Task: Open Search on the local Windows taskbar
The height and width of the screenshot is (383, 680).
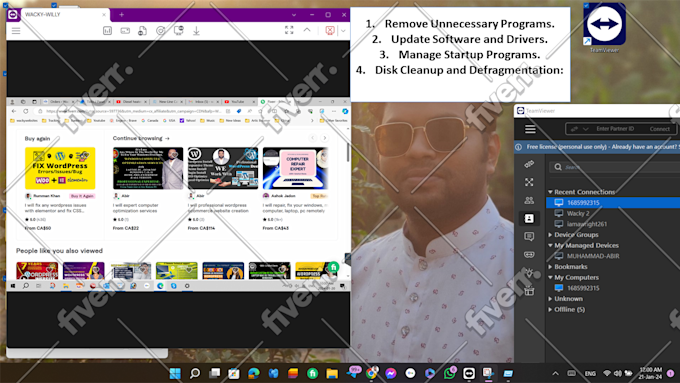Action: tap(195, 373)
